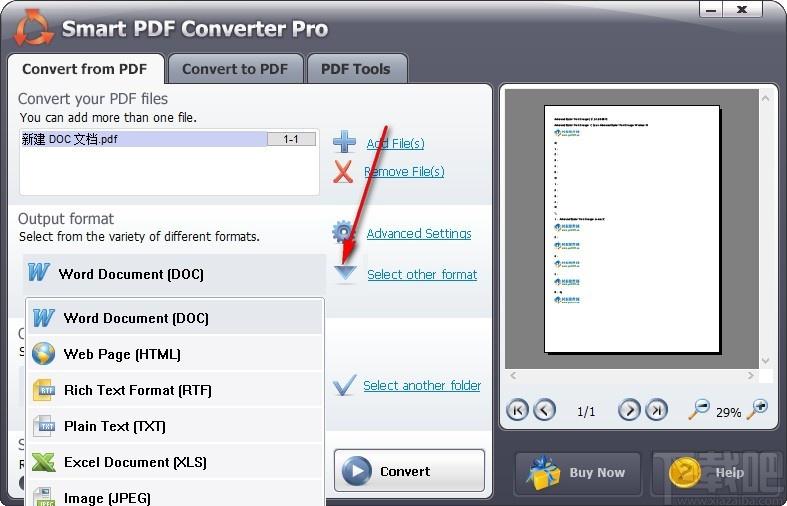787x506 pixels.
Task: Click the gear Advanced Settings icon
Action: 343,232
